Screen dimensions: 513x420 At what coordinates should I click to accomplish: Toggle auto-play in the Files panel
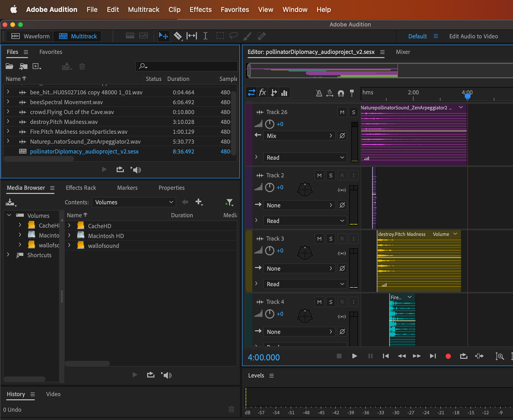tap(136, 170)
